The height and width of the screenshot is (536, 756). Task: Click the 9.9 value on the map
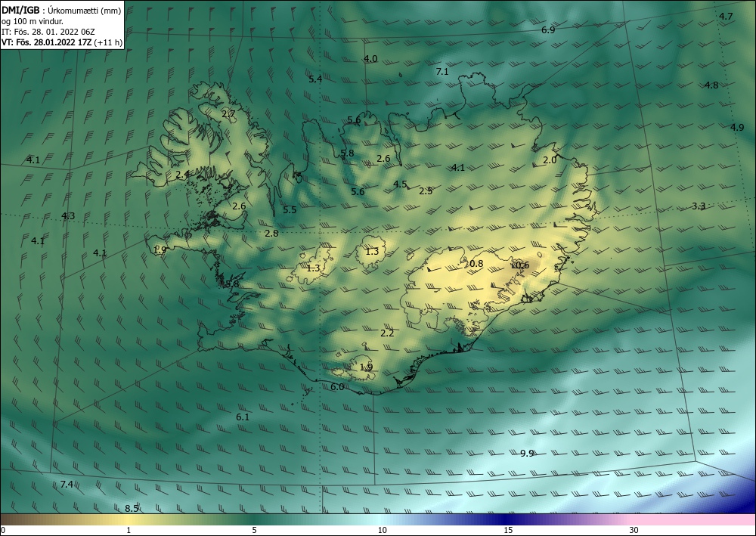[x=527, y=454]
